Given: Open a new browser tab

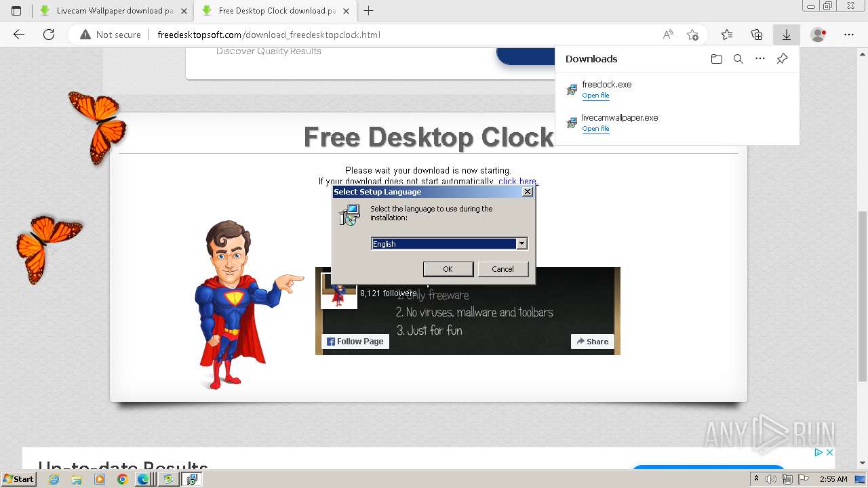Looking at the screenshot, I should pos(369,11).
